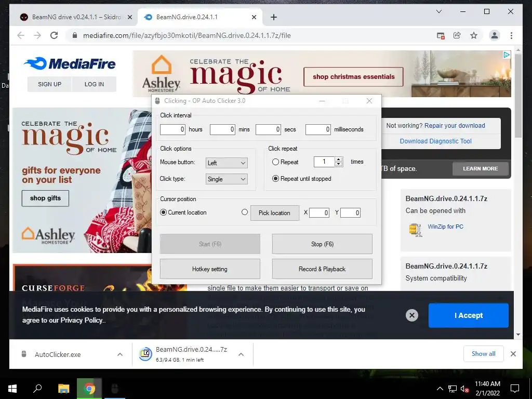
Task: Go forward in Chrome
Action: pos(37,35)
